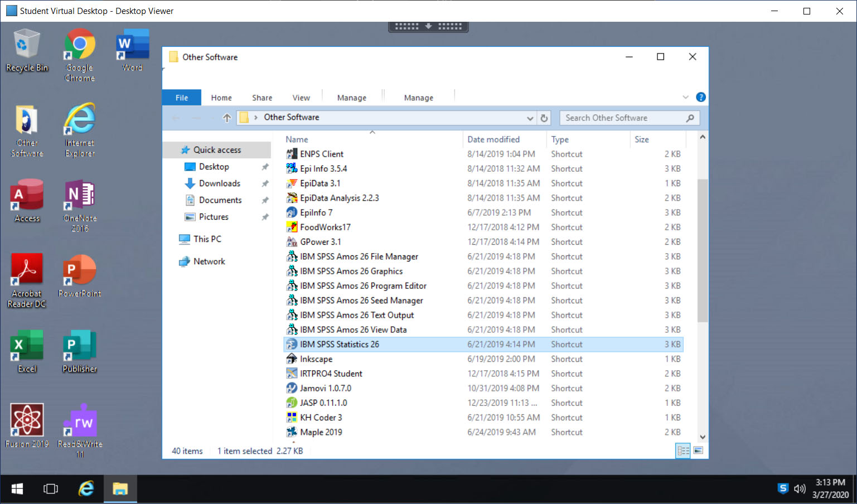Open Task View on the taskbar
Viewport: 857px width, 504px height.
(51, 489)
